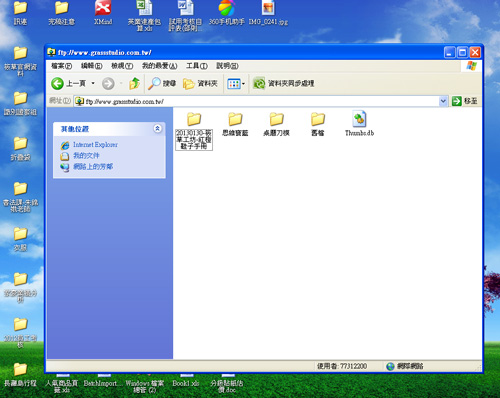Close the FTP window

(x=475, y=52)
